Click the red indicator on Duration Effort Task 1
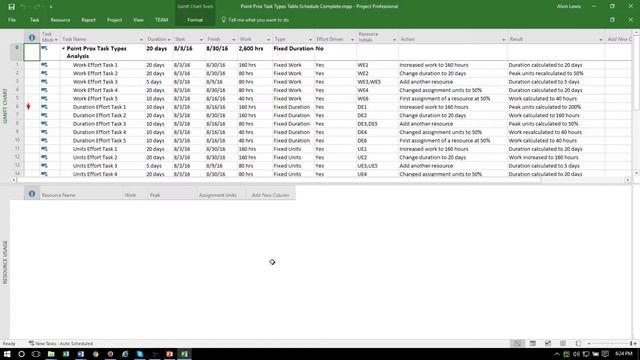This screenshot has height=360, width=640. coord(29,107)
